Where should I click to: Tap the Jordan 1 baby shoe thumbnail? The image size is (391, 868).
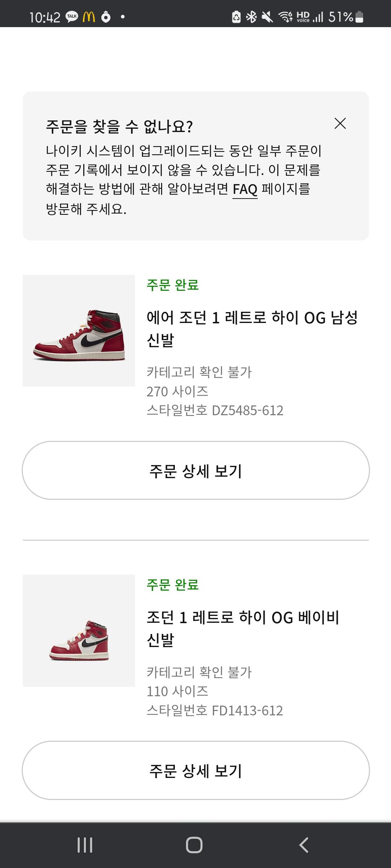79,630
